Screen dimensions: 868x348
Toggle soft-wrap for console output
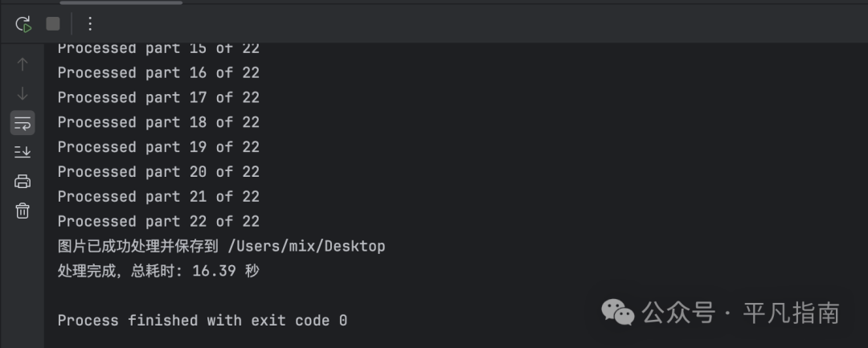pyautogui.click(x=23, y=123)
